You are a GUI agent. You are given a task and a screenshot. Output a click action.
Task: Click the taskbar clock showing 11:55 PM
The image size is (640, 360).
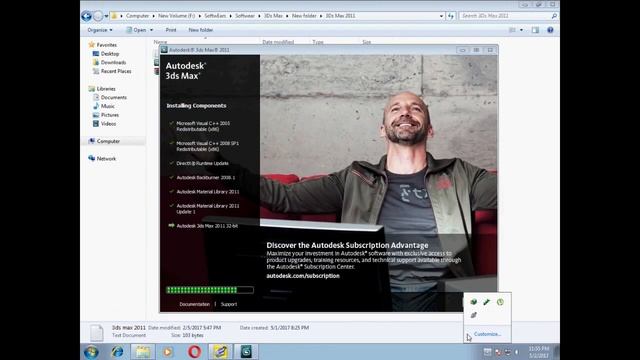tap(539, 352)
